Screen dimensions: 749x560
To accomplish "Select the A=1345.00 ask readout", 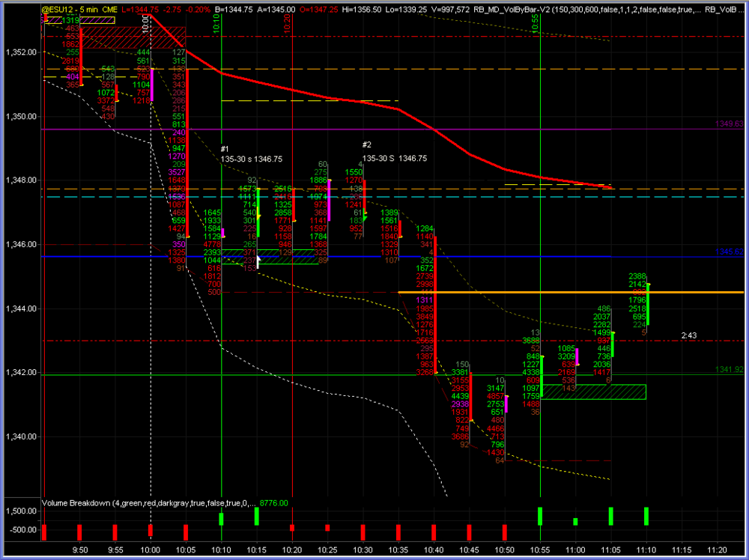I will (276, 10).
